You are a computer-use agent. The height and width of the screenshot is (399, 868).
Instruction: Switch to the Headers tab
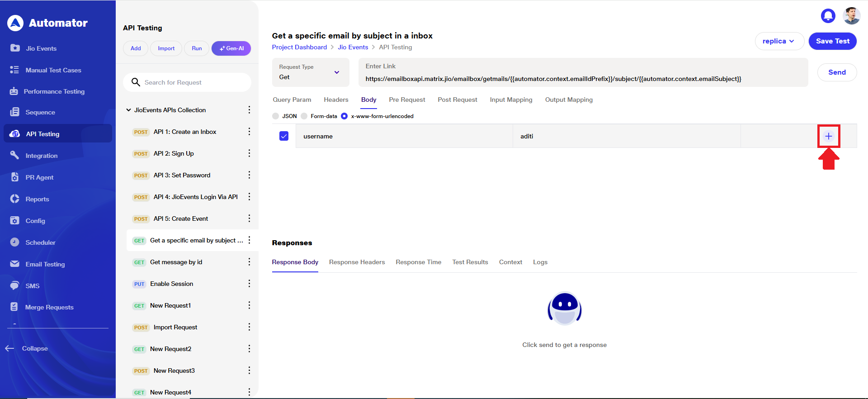pyautogui.click(x=336, y=100)
